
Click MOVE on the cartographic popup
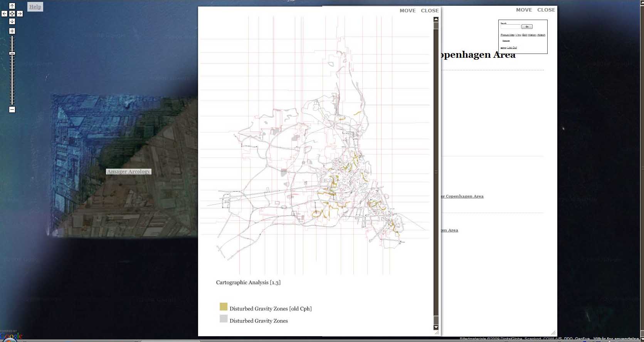tap(408, 10)
